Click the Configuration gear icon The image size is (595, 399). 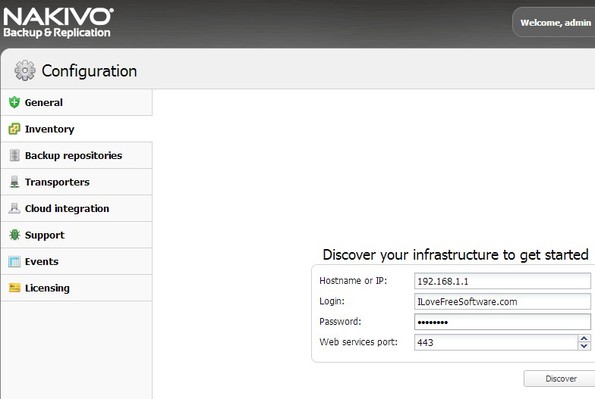click(x=25, y=70)
